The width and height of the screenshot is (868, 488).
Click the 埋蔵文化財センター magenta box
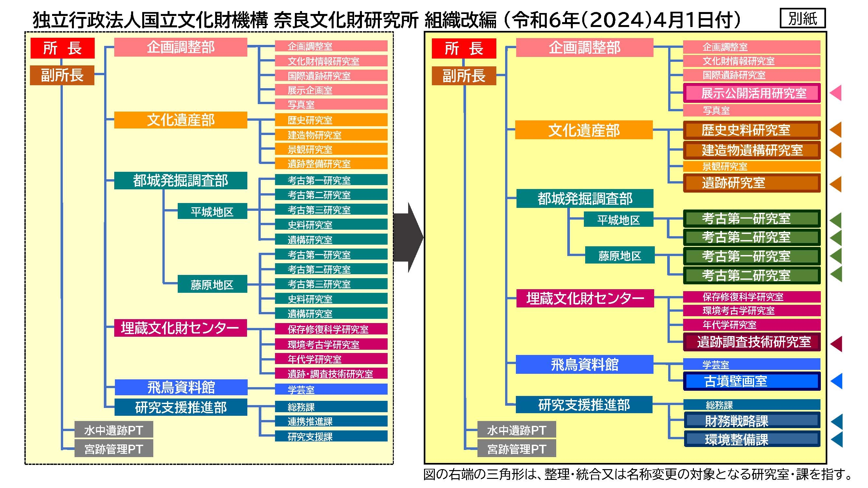[x=180, y=328]
